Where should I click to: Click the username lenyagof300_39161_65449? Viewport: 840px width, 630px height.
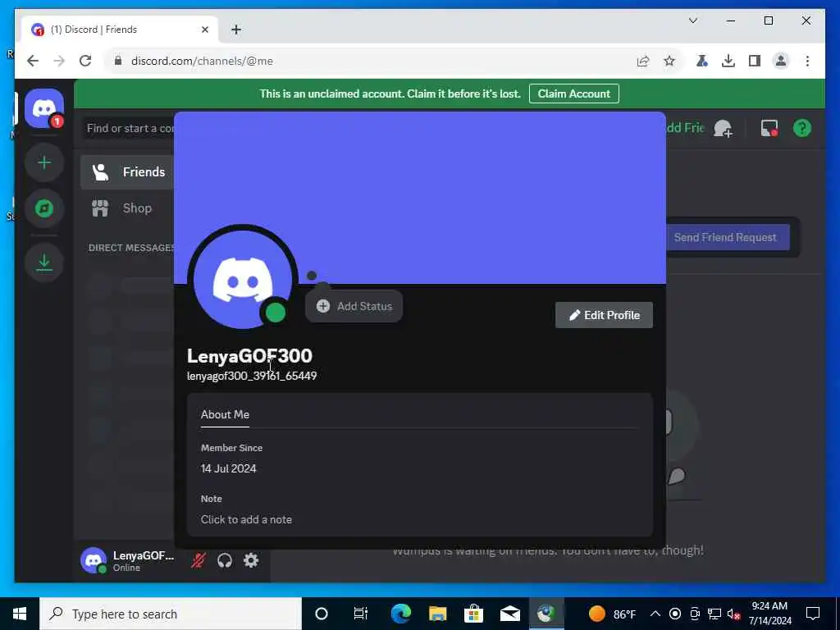pos(252,376)
